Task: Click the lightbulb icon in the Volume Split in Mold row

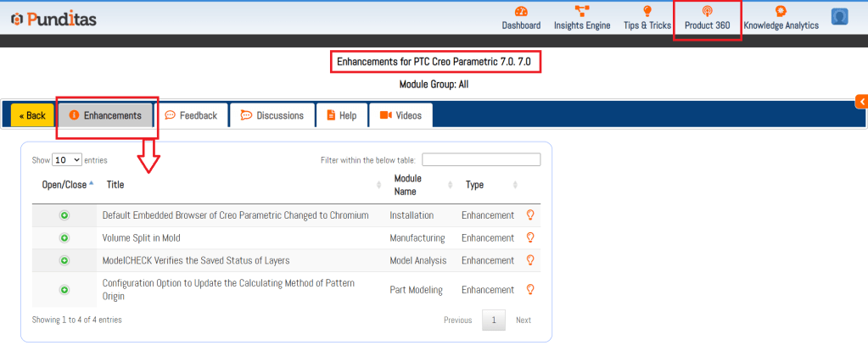Action: [531, 238]
